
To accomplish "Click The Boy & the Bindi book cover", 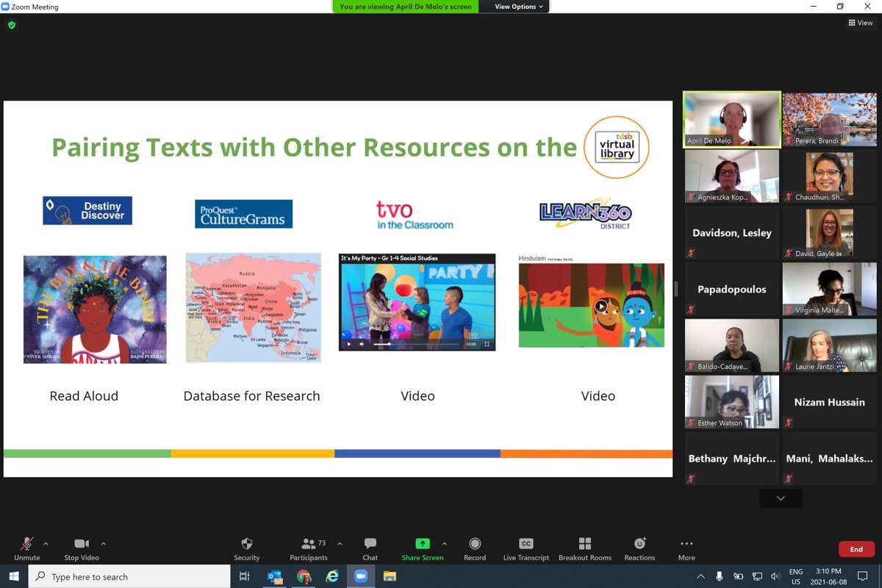I will coord(95,309).
